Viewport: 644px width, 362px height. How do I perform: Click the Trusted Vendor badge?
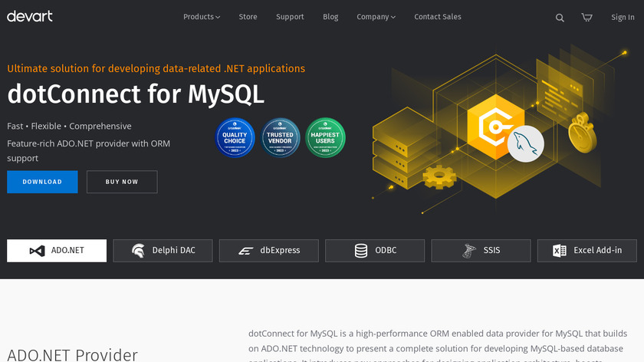point(280,137)
